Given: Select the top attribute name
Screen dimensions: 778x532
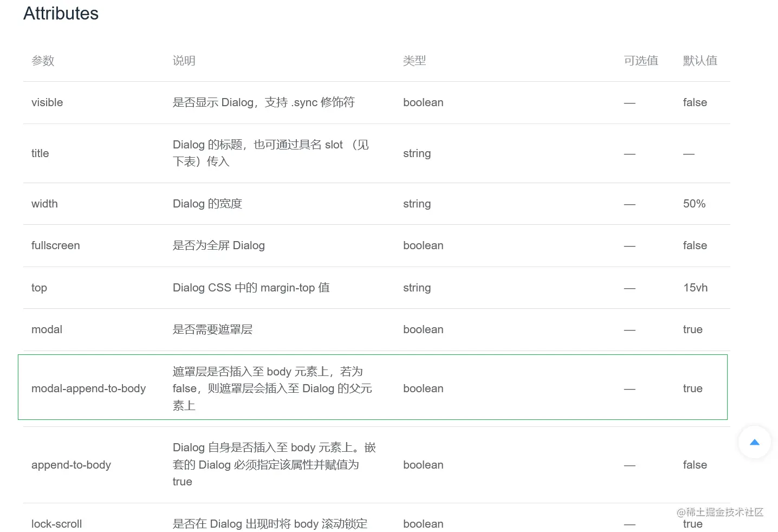Looking at the screenshot, I should pos(39,288).
